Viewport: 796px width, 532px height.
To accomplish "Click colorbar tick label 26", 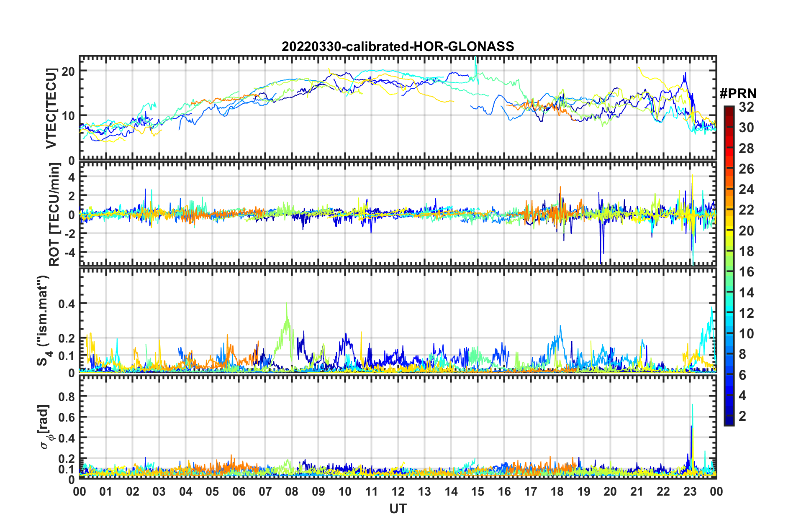I will tap(746, 169).
